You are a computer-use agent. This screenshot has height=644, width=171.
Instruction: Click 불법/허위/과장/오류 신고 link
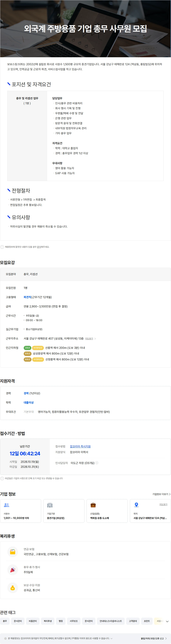154,638
